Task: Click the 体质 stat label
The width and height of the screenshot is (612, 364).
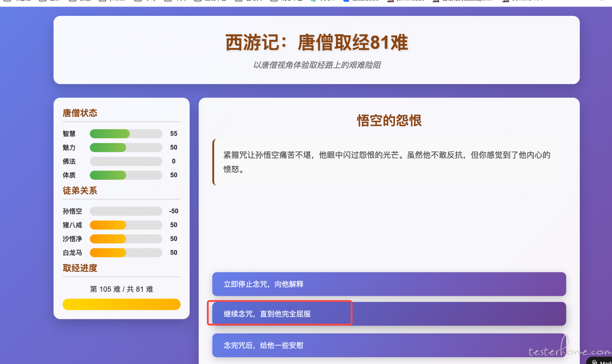Action: point(69,175)
